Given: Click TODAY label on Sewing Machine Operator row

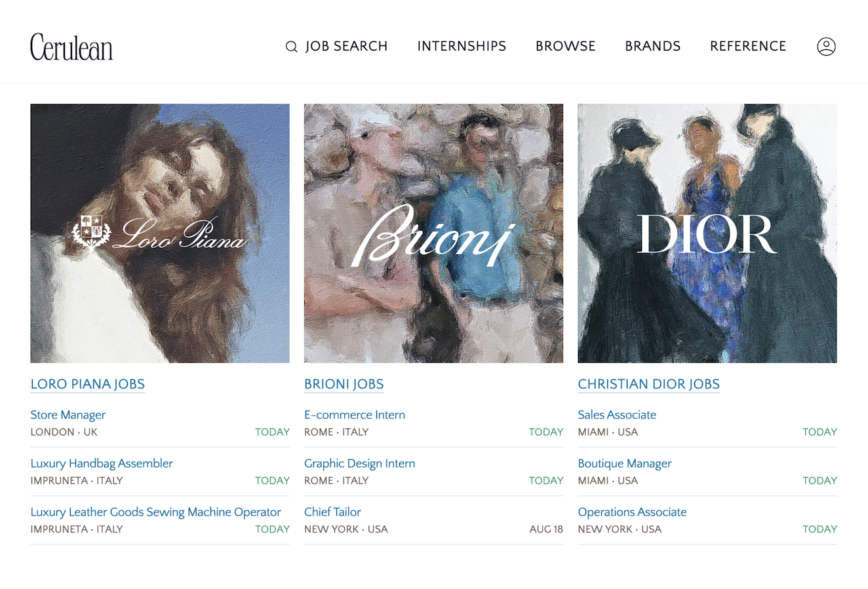Looking at the screenshot, I should coord(272,529).
